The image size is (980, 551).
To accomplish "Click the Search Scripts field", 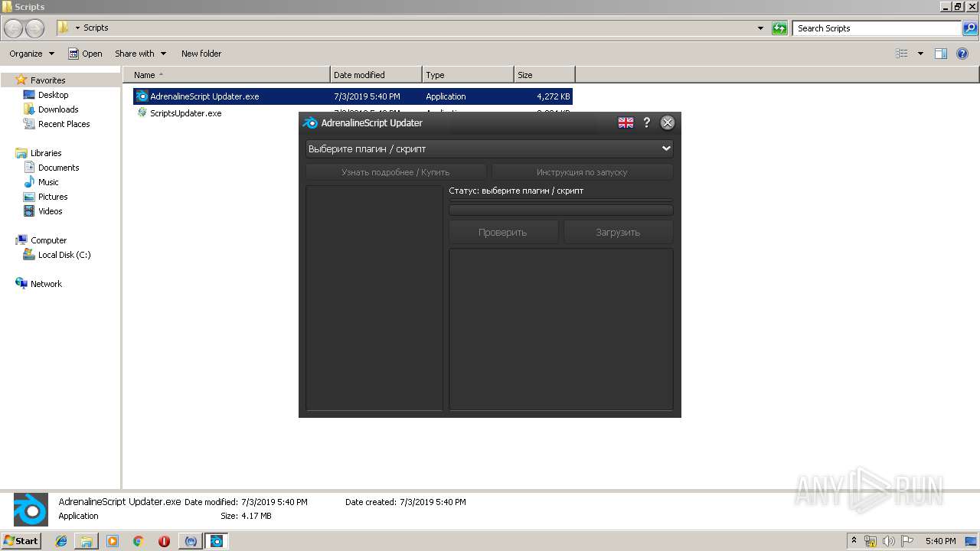I will [877, 28].
